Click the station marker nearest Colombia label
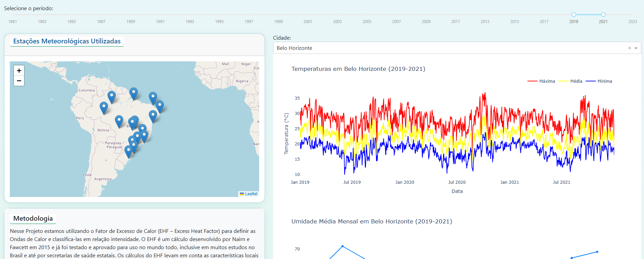Image resolution: width=644 pixels, height=259 pixels. pyautogui.click(x=111, y=97)
